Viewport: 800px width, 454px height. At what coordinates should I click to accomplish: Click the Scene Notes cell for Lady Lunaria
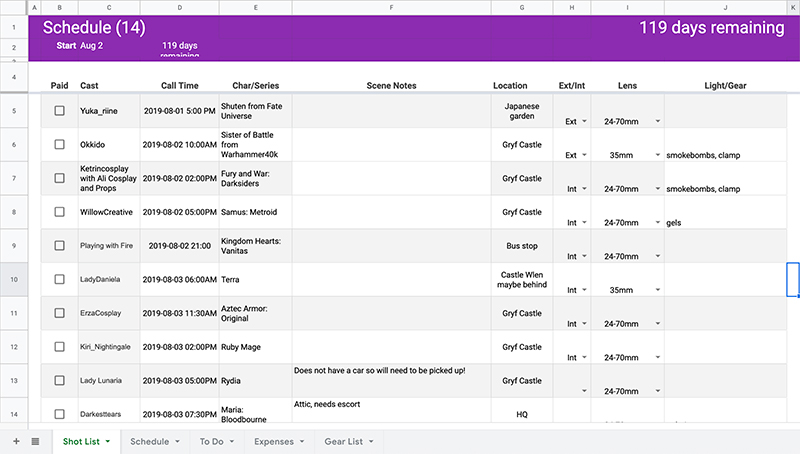click(391, 380)
